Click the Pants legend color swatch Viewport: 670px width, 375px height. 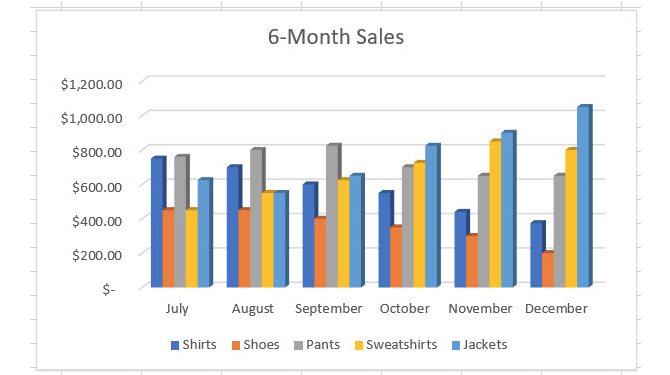tap(299, 346)
